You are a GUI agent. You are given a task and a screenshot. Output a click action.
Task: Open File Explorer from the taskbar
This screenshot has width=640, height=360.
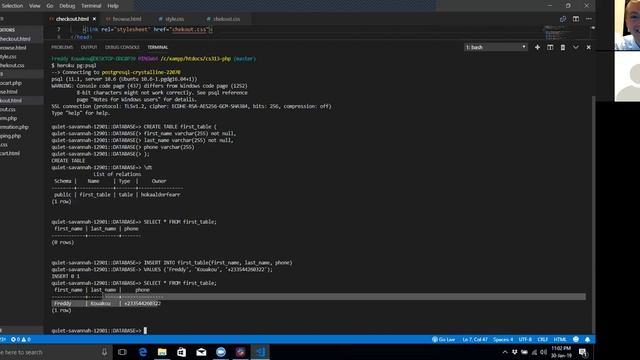click(162, 352)
